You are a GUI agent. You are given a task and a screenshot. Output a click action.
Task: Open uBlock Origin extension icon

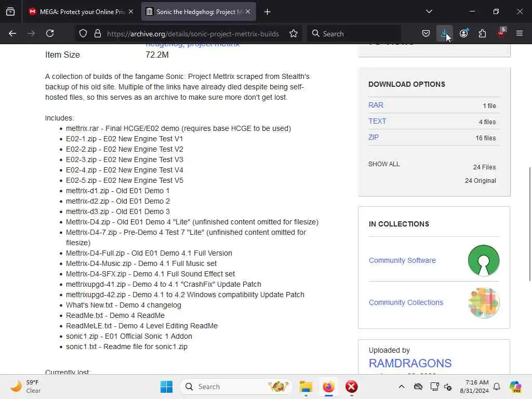[501, 33]
